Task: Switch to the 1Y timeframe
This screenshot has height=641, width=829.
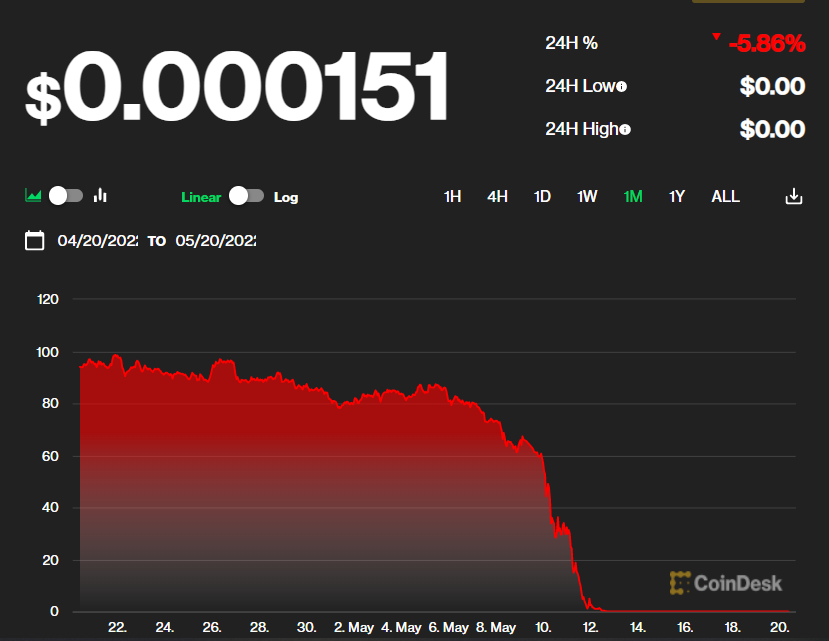Action: [676, 196]
